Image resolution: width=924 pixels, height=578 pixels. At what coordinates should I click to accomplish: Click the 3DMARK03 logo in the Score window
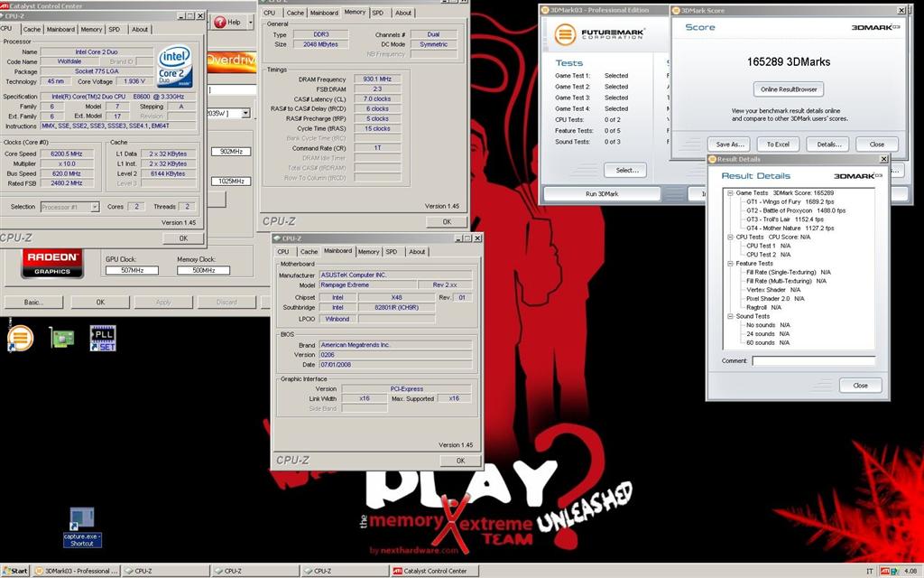pyautogui.click(x=875, y=28)
